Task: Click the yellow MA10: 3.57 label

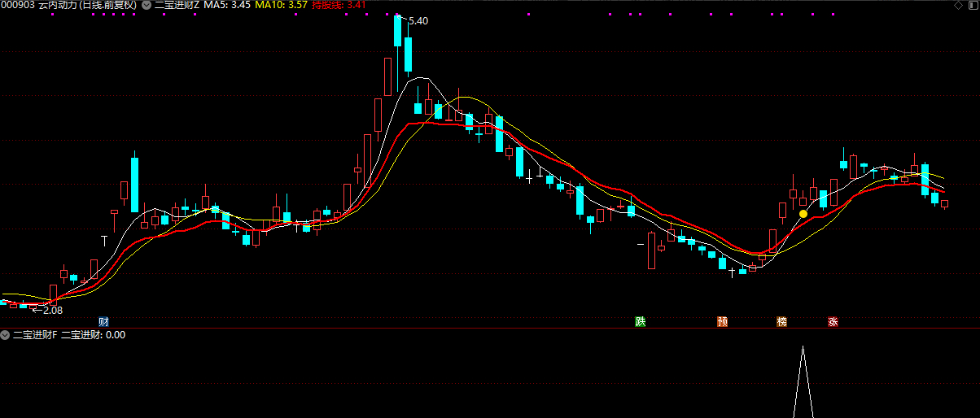Action: 282,5
